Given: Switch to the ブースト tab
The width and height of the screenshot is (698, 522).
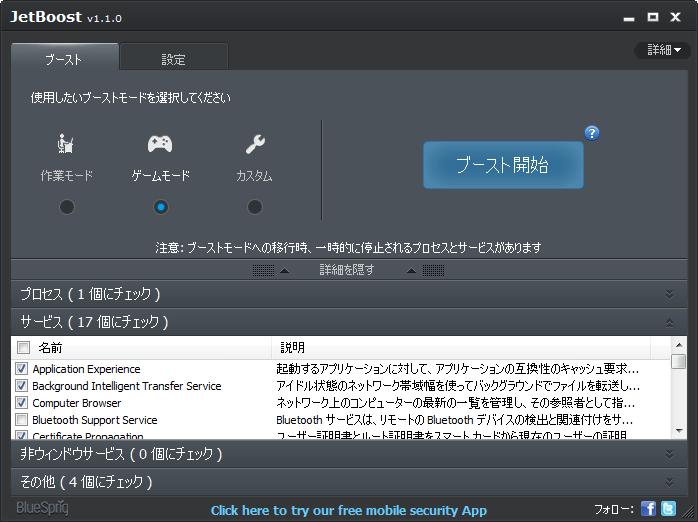Looking at the screenshot, I should [64, 58].
